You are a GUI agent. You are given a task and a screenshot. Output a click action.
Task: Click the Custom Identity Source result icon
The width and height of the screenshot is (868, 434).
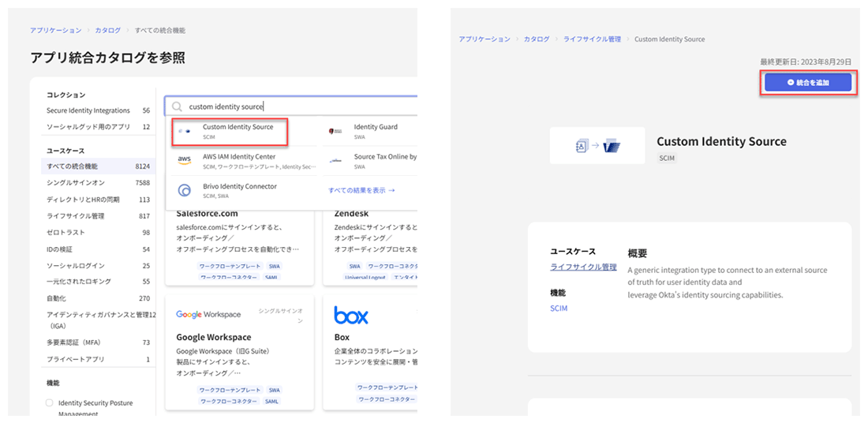tap(184, 131)
